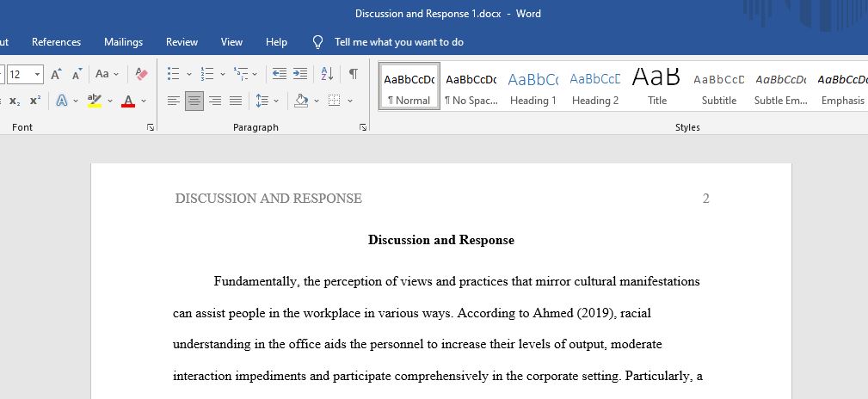Click the Change Case Aa icon
Viewport: 868px width, 399px height.
[x=102, y=74]
